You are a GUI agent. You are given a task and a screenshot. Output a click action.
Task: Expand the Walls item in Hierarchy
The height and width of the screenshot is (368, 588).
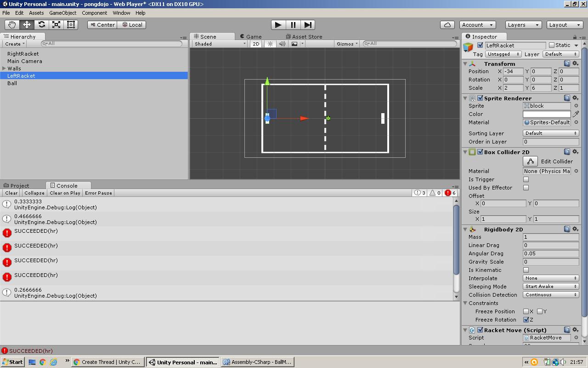coord(5,68)
